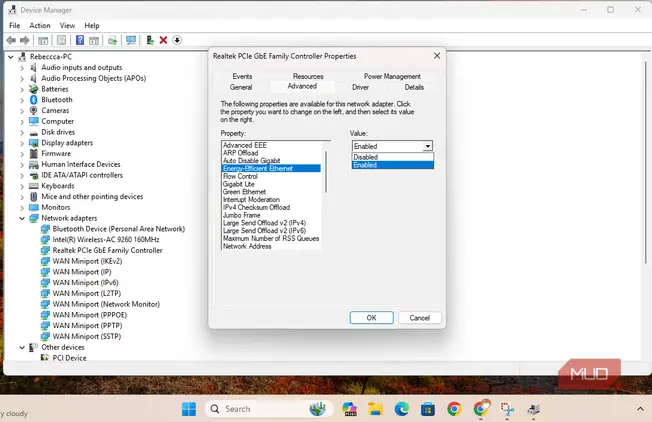Collapse the Other devices node
Viewport: 652px width, 422px height.
[x=22, y=347]
